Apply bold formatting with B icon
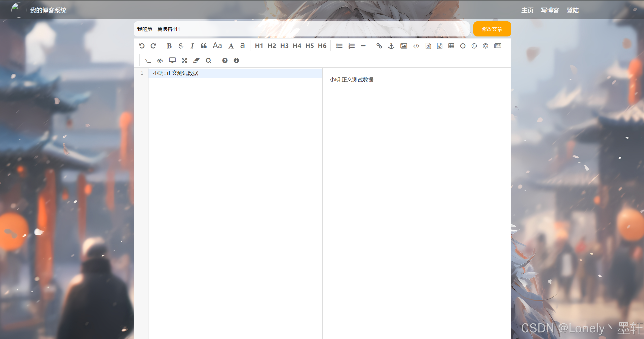 [x=169, y=46]
